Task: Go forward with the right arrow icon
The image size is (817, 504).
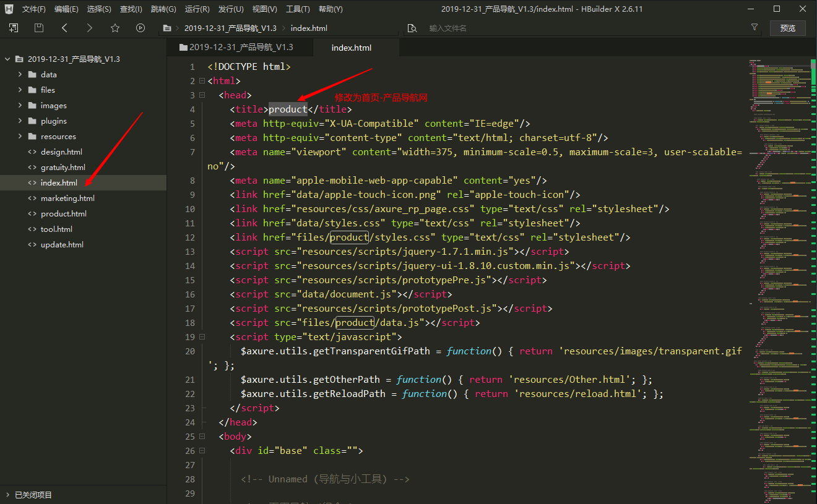Action: coord(90,28)
